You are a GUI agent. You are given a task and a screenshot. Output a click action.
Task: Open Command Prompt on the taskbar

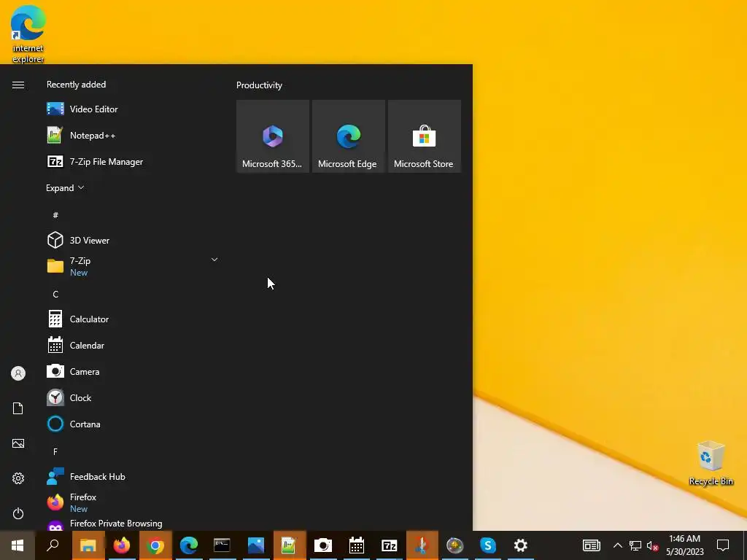coord(222,545)
